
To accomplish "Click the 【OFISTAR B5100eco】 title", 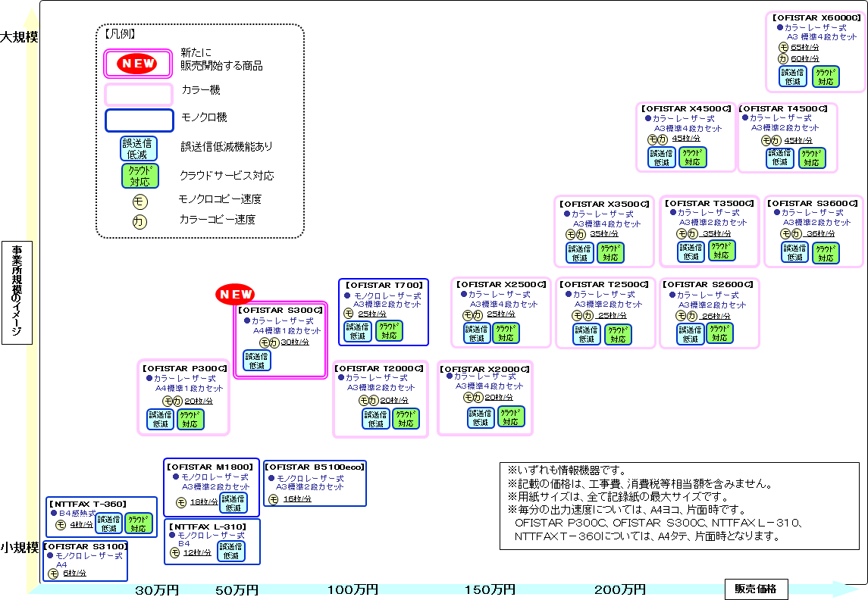I will [315, 467].
